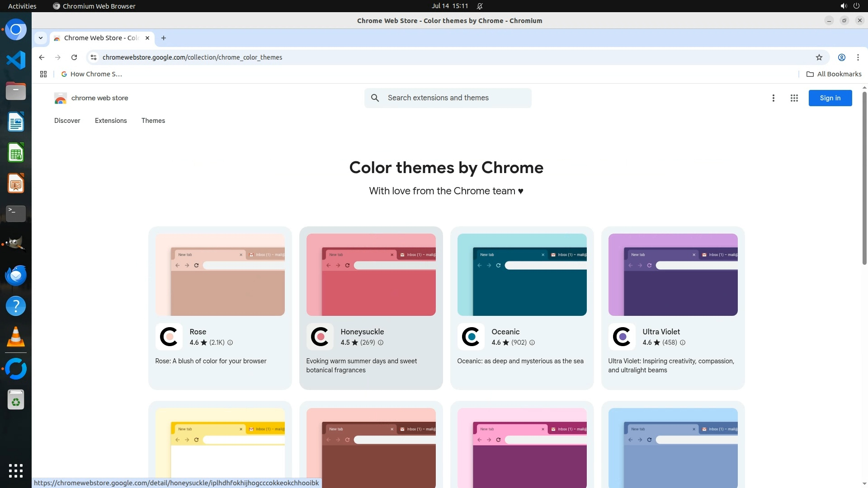This screenshot has height=488, width=868.
Task: Open All Bookmarks folder
Action: pyautogui.click(x=834, y=74)
